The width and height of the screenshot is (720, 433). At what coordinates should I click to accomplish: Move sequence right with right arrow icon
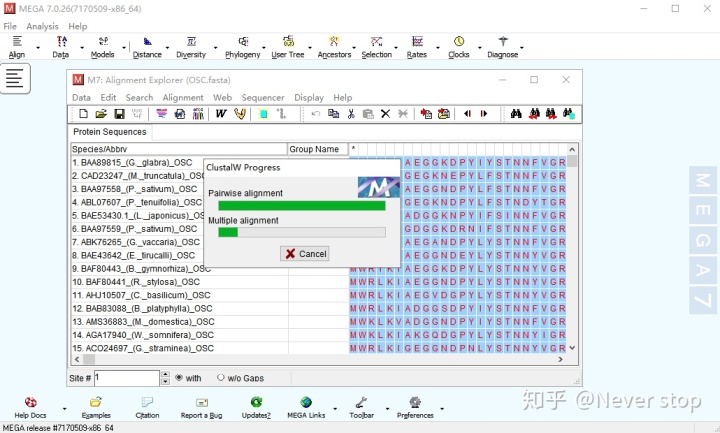(484, 113)
